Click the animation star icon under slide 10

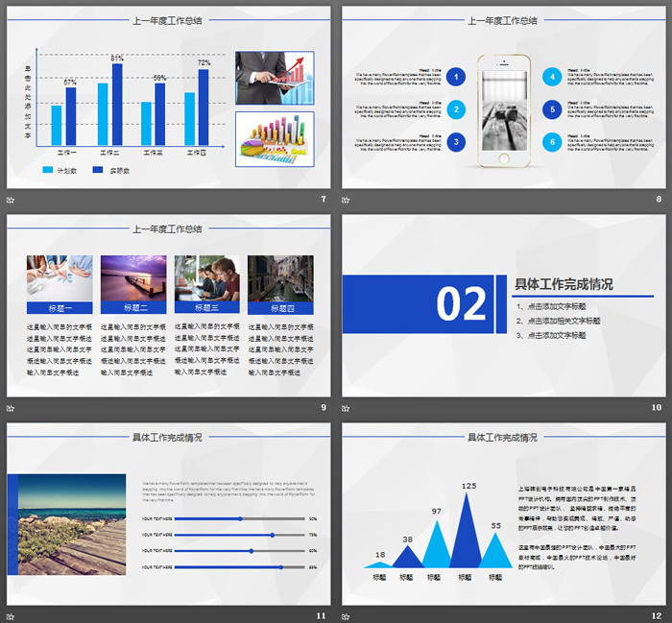pyautogui.click(x=346, y=409)
